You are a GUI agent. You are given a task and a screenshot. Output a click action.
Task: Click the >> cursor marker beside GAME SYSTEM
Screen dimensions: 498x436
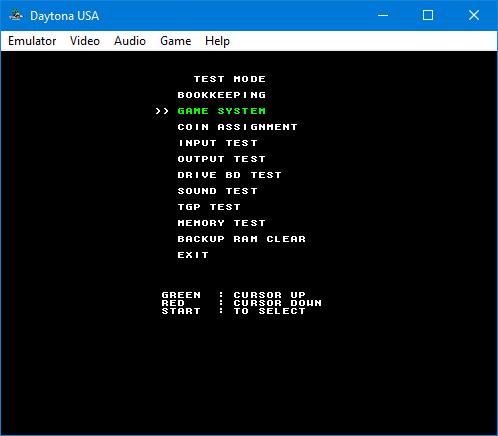162,111
